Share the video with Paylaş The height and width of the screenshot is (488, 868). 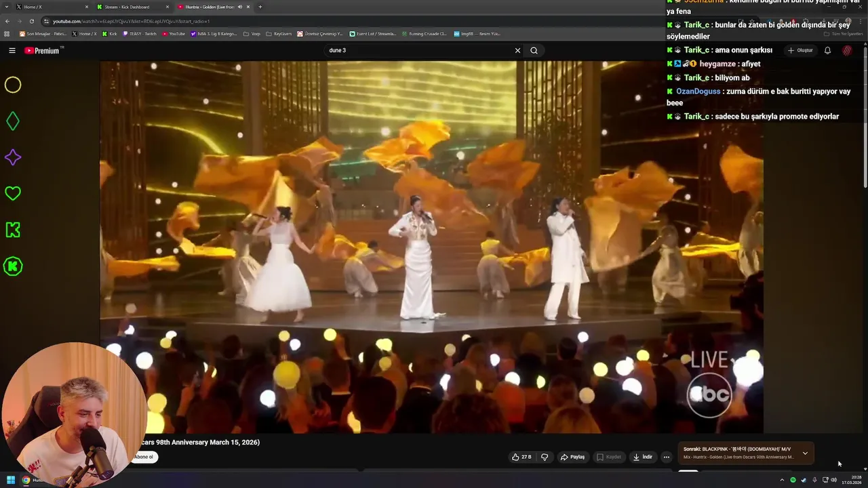pyautogui.click(x=573, y=457)
